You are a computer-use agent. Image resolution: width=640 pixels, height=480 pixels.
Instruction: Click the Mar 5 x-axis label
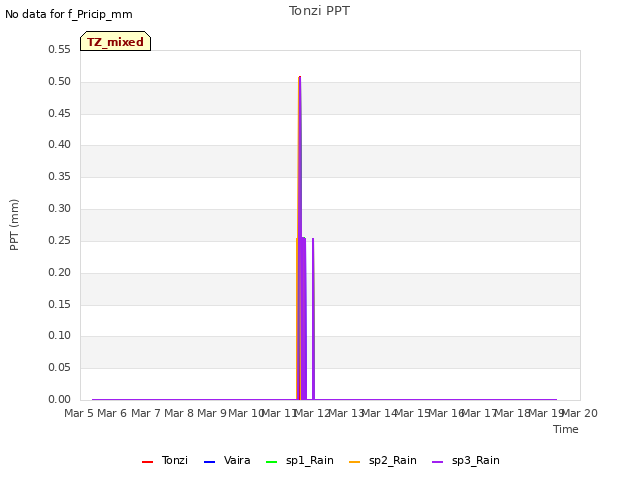79,413
